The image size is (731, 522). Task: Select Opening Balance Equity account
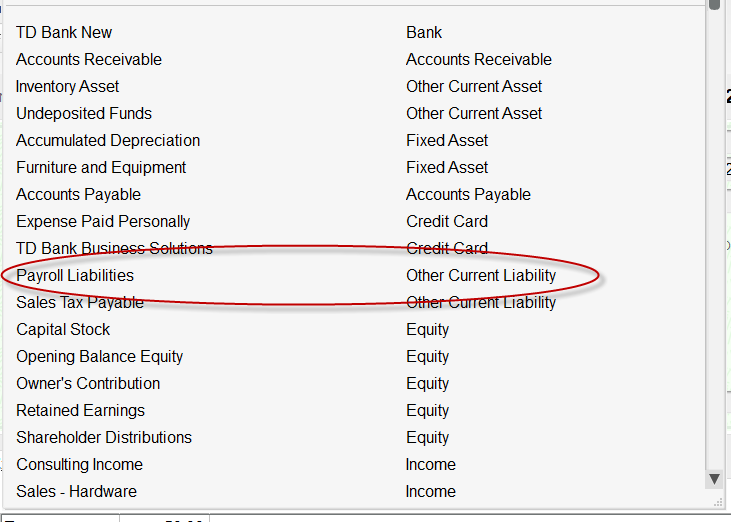[x=99, y=357]
